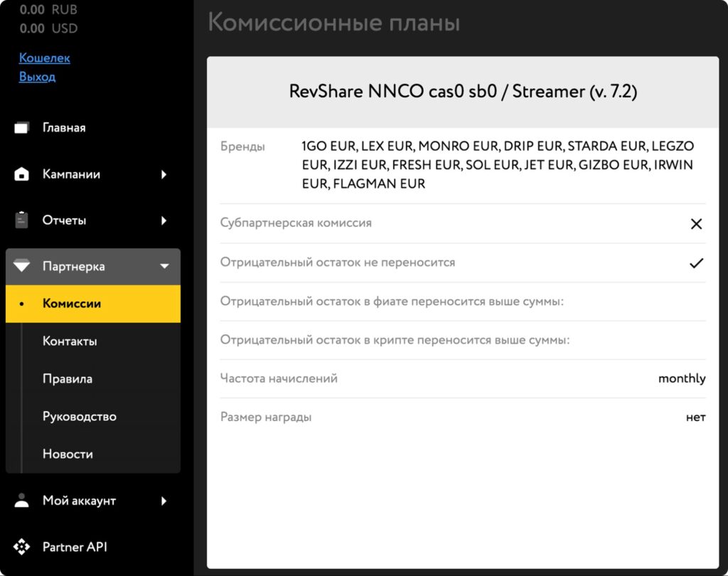The width and height of the screenshot is (728, 576).
Task: Click the Партнерка diamond icon
Action: (21, 266)
